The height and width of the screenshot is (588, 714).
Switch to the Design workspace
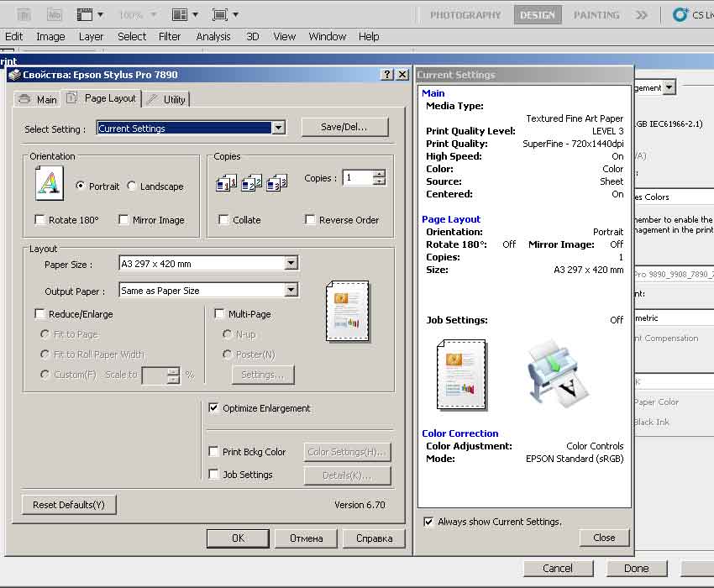(538, 15)
